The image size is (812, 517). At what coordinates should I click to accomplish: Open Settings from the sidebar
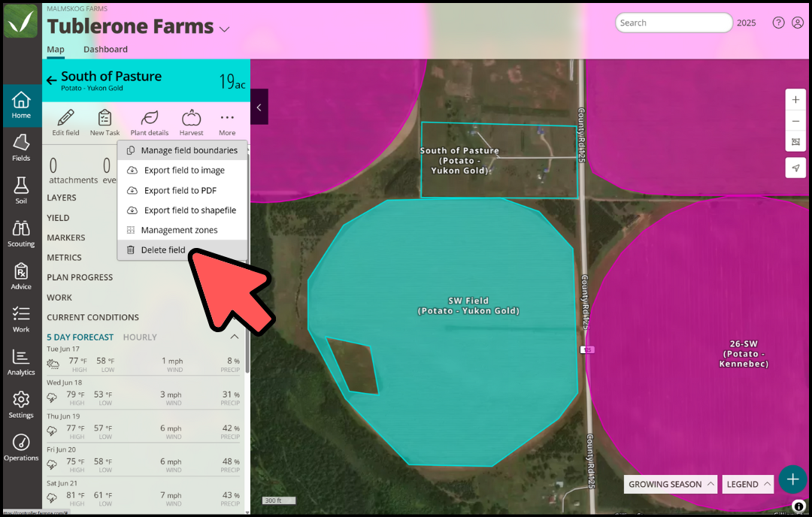[x=21, y=405]
